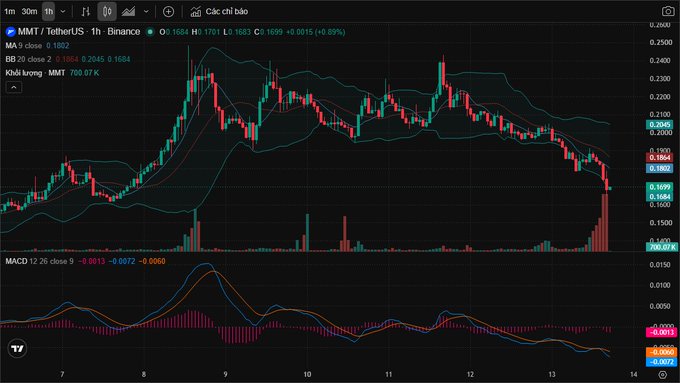The height and width of the screenshot is (383, 680).
Task: Click the compare/add symbol plus icon
Action: (168, 12)
